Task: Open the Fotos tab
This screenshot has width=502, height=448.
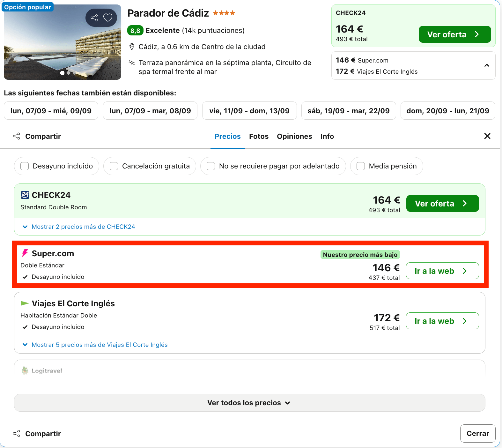Action: click(x=259, y=137)
